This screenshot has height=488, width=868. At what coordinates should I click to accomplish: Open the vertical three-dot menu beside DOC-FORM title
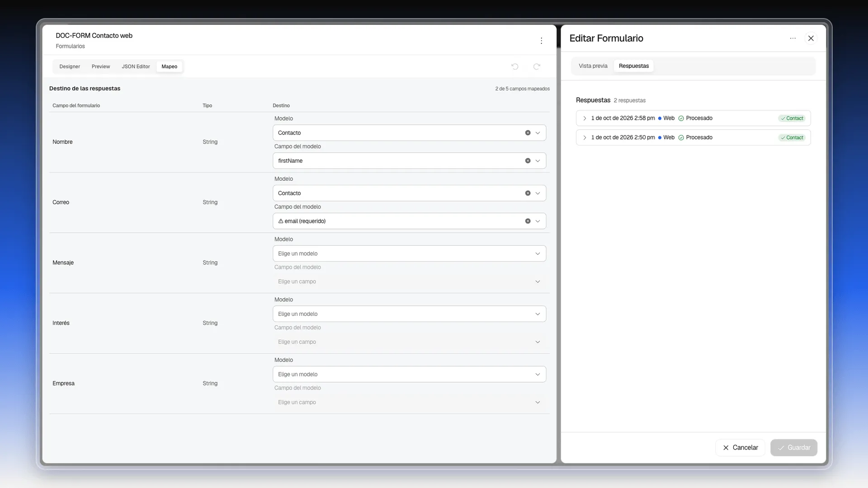coord(541,41)
